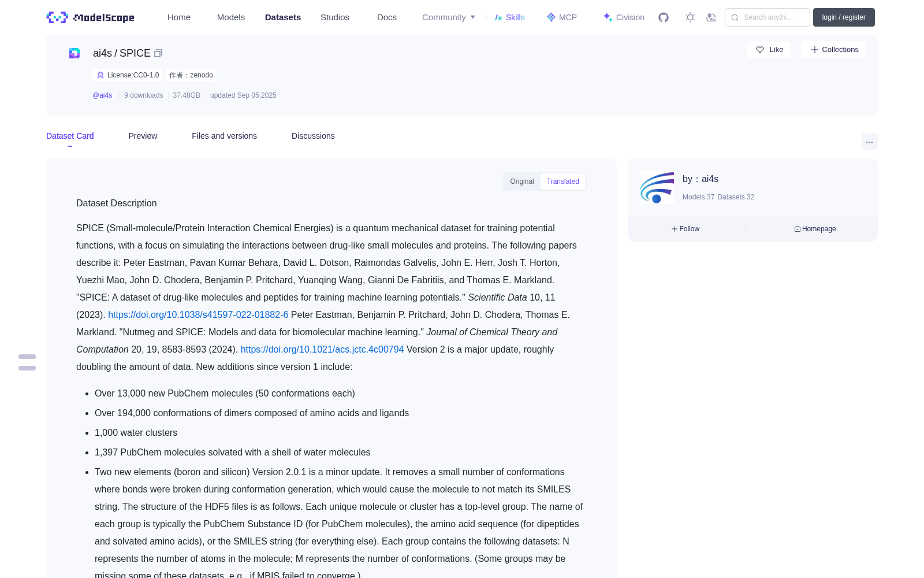
Task: Click the '1,000 water clusters' bullet
Action: coord(136,433)
